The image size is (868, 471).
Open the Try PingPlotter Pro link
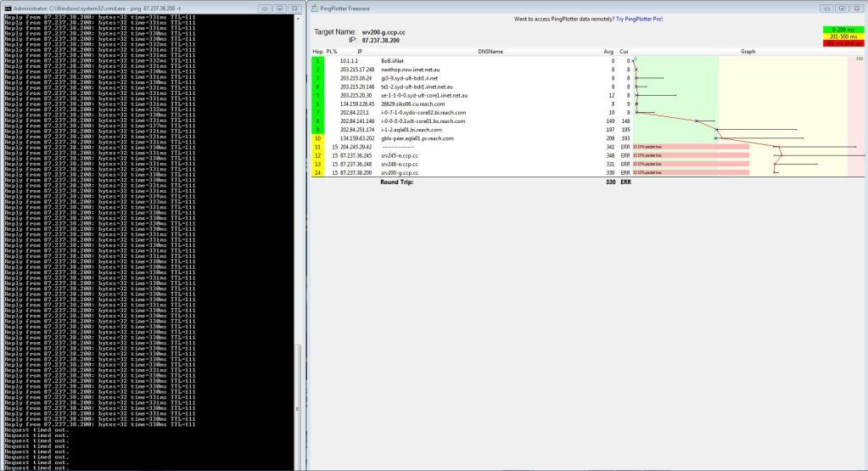pos(640,19)
